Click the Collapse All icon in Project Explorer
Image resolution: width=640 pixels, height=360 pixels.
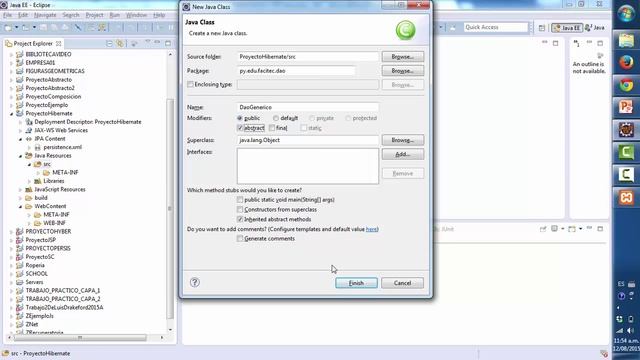[x=109, y=43]
